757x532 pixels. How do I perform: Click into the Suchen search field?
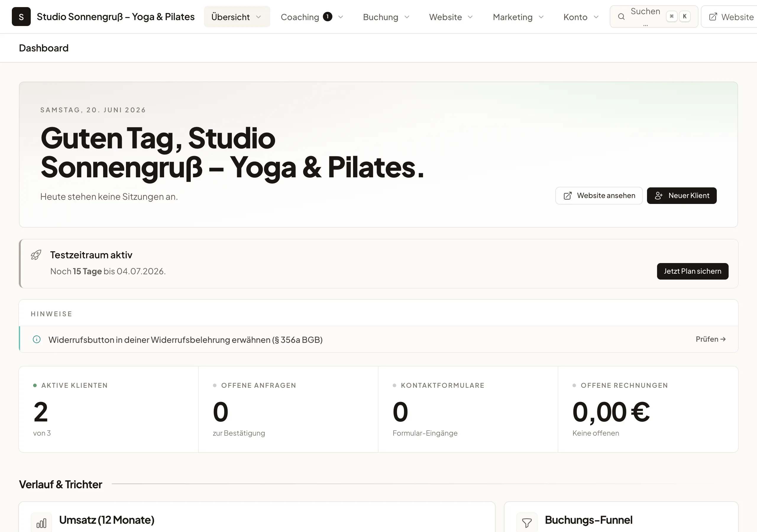[654, 17]
